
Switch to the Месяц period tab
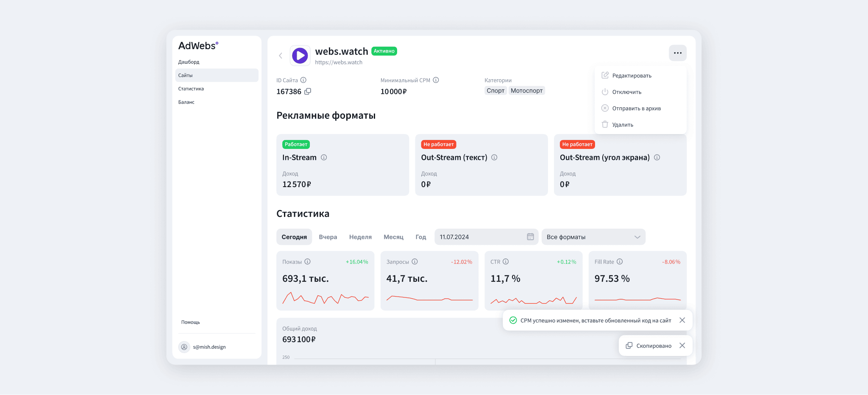[393, 237]
